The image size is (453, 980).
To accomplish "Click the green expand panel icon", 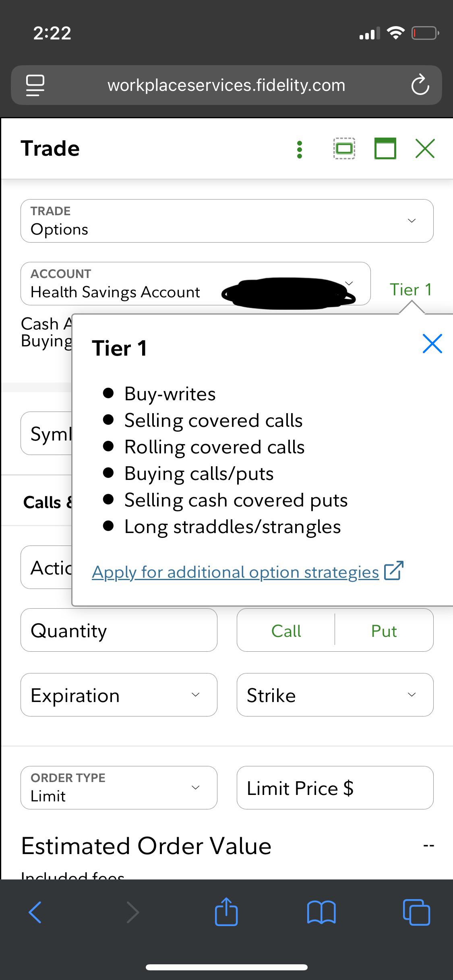I will 385,148.
